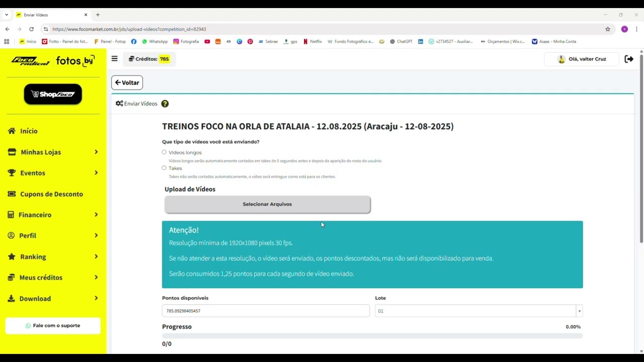Expand the Financeiro submenu
The image size is (644, 362).
click(x=96, y=215)
